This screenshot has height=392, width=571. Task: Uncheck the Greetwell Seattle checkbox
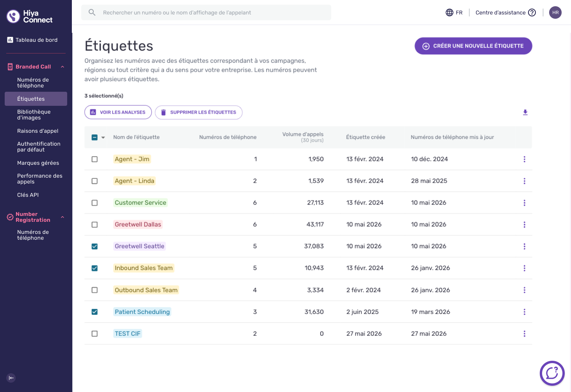tap(95, 246)
